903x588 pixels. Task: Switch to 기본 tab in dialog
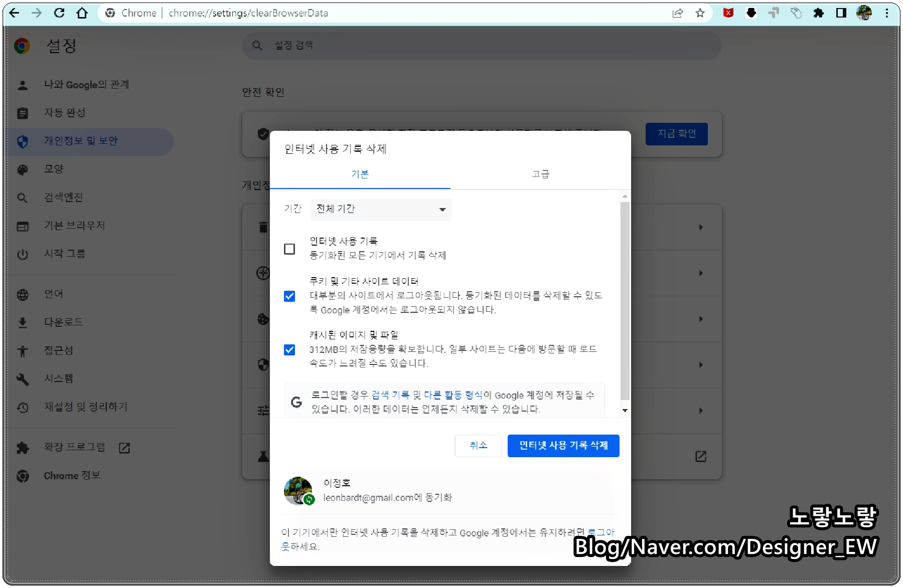tap(360, 174)
